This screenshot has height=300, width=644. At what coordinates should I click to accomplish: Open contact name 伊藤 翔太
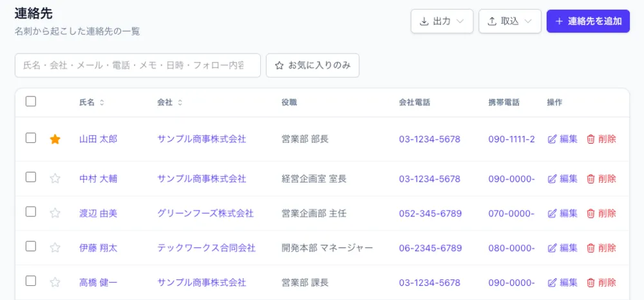coord(98,248)
